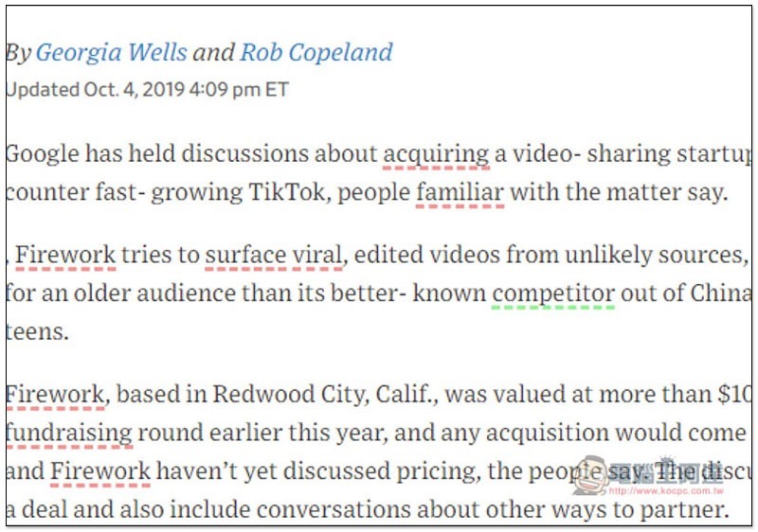Click the underlined word "viral"
The width and height of the screenshot is (758, 532).
317,254
